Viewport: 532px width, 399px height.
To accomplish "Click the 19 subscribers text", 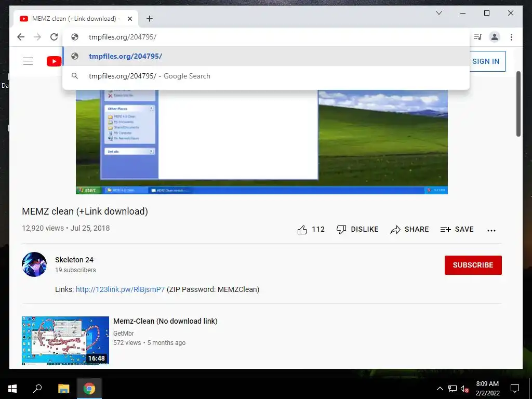I will coord(75,270).
